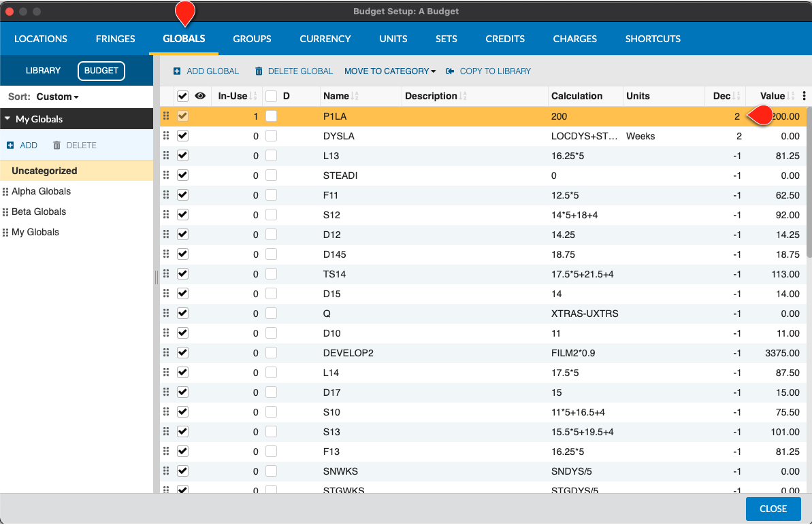The width and height of the screenshot is (812, 525).
Task: Sort by Name column sort icon
Action: coord(355,96)
